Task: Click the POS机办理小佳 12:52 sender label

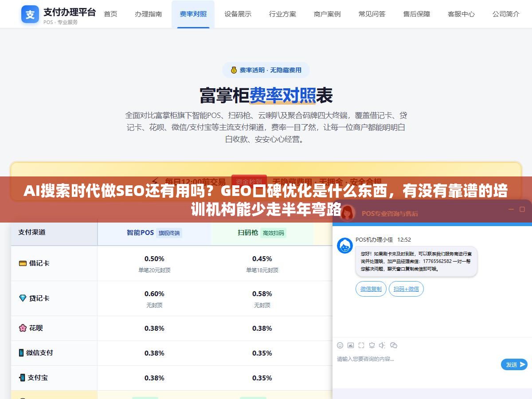Action: (x=383, y=240)
